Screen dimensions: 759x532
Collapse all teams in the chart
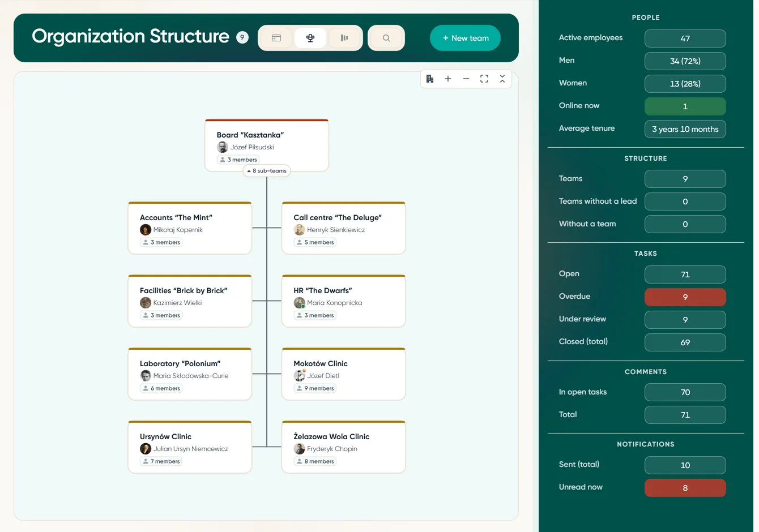(x=502, y=79)
